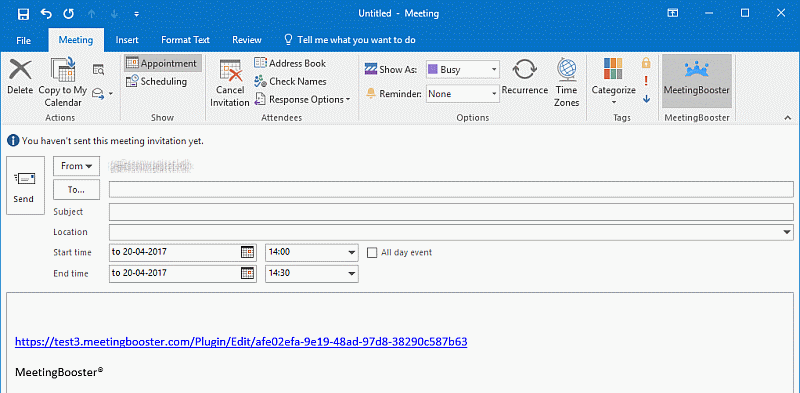Open the Reminder None dropdown
The height and width of the screenshot is (393, 800).
pos(463,94)
